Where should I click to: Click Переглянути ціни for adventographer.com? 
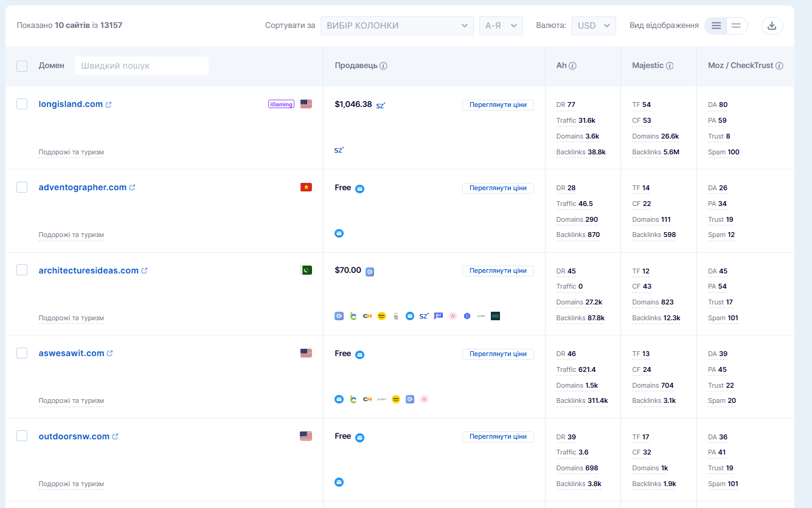498,188
